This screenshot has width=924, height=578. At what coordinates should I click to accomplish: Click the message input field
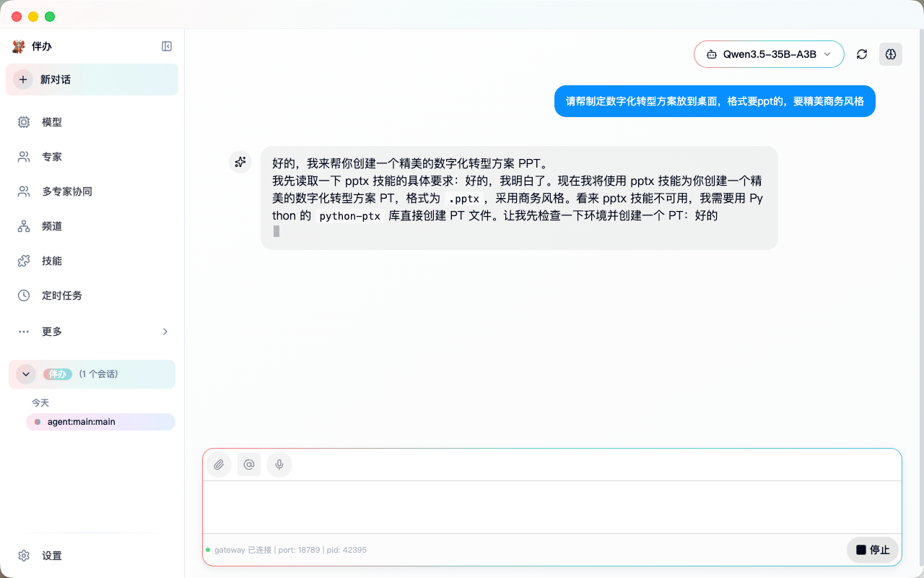(552, 506)
